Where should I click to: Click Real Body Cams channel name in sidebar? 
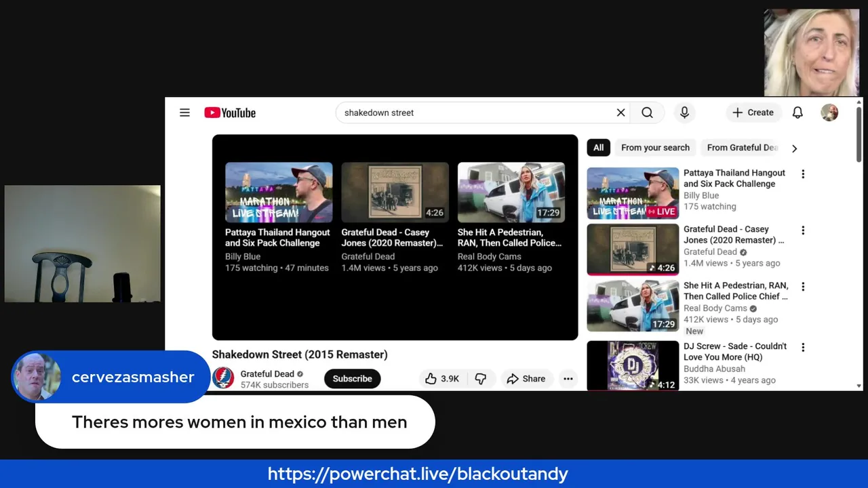point(715,308)
